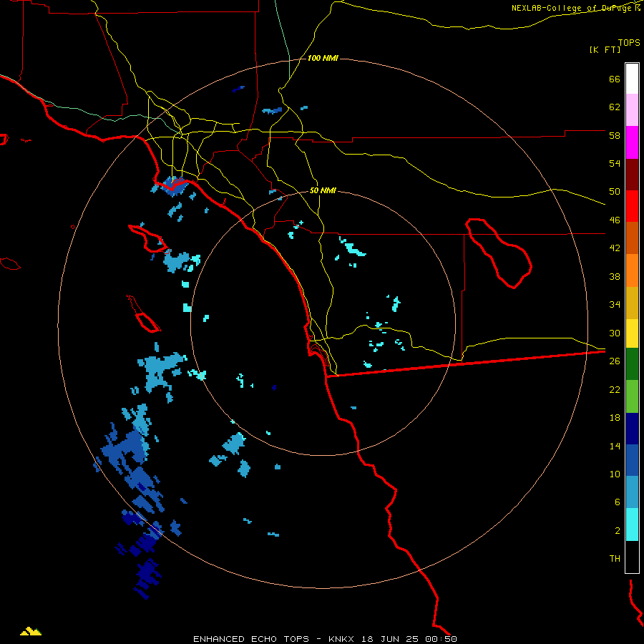The image size is (644, 644).
Task: Click the magenta legend swatch
Action: [632, 142]
